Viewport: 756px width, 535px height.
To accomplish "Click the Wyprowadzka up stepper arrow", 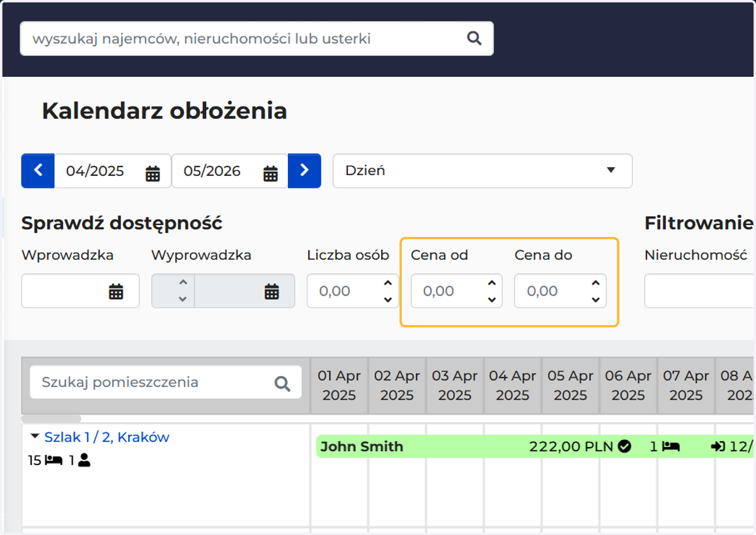I will tap(183, 283).
